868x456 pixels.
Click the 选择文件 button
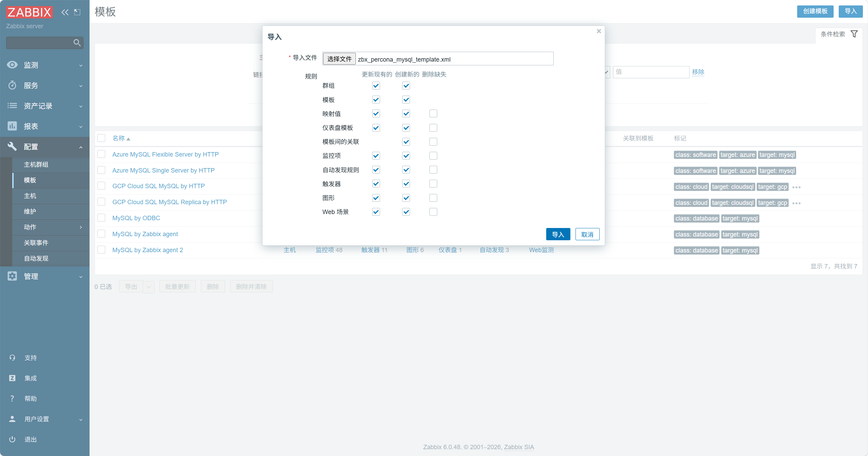point(339,59)
